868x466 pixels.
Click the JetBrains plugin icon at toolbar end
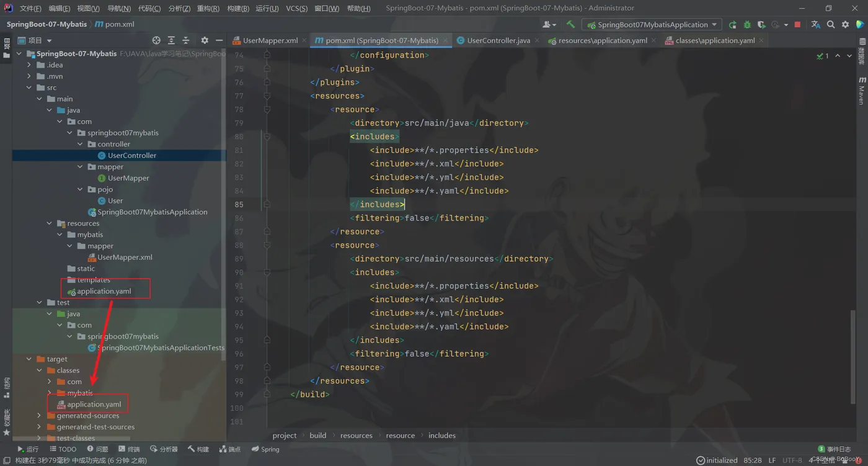click(860, 25)
